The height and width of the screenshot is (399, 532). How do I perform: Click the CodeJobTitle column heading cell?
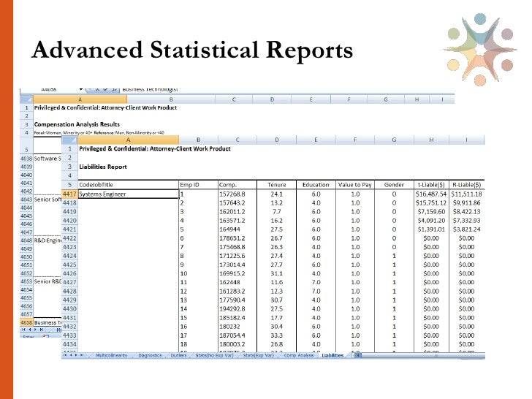point(129,185)
